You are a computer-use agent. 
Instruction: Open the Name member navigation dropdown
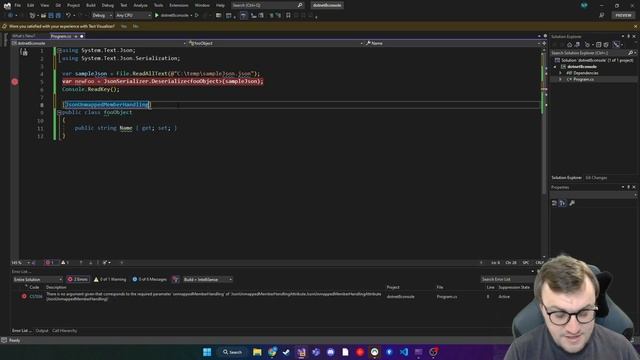pos(452,43)
